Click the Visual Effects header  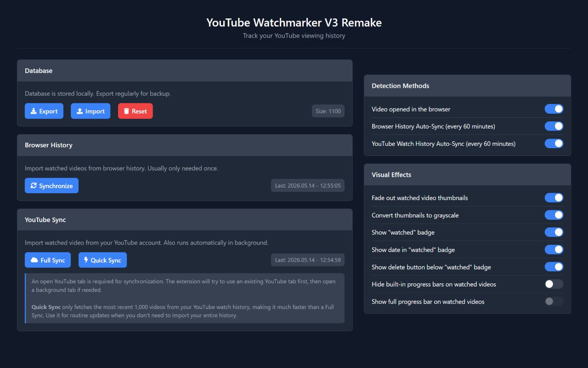tap(468, 175)
